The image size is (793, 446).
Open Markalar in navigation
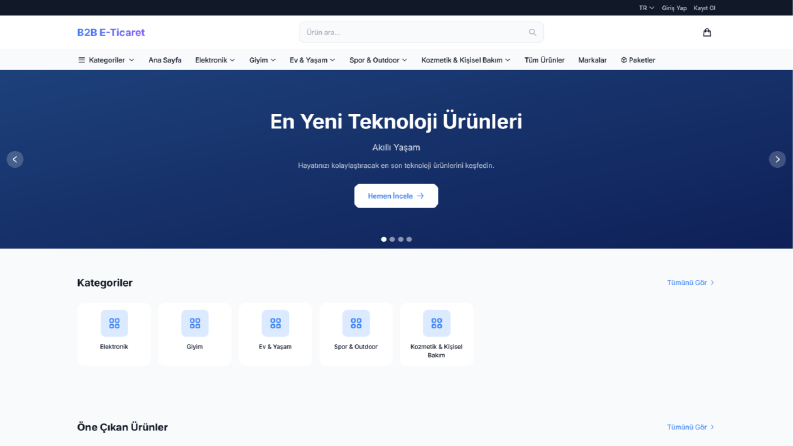point(592,60)
